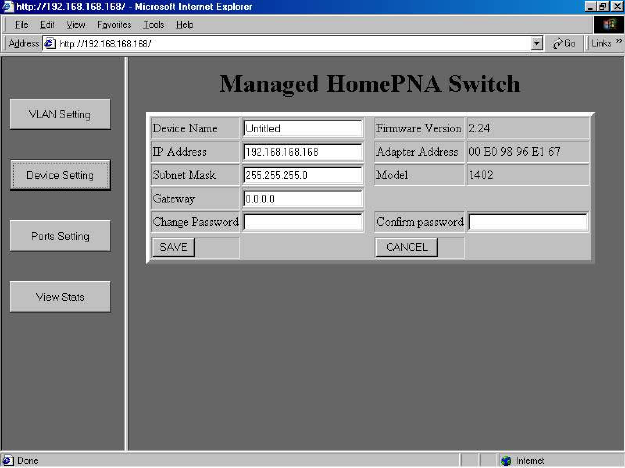Screen dimensions: 625x468
Task: Click the IE icon in title bar
Action: 8,7
